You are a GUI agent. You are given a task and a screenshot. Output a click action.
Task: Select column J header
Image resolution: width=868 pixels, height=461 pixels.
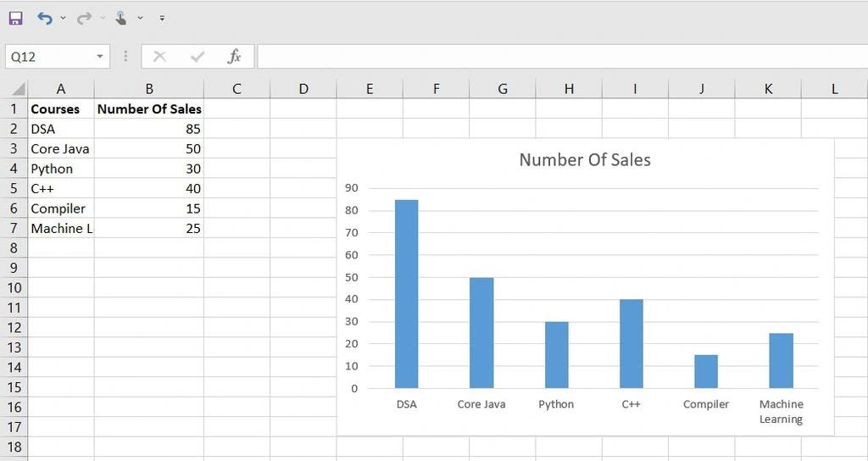point(702,88)
